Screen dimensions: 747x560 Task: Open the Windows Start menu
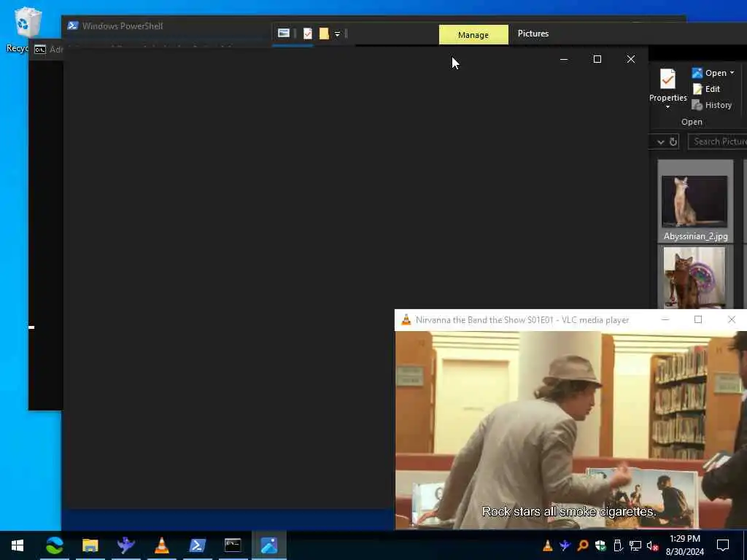tap(18, 545)
